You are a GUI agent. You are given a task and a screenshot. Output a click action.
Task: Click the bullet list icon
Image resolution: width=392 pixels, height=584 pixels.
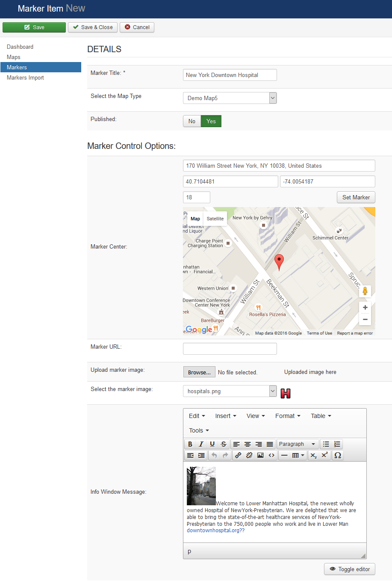[x=326, y=444]
